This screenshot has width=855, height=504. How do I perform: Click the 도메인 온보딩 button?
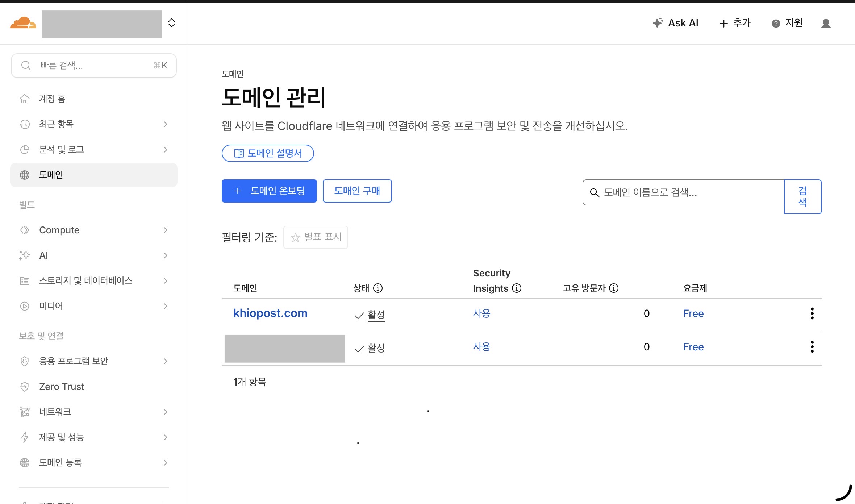(269, 191)
